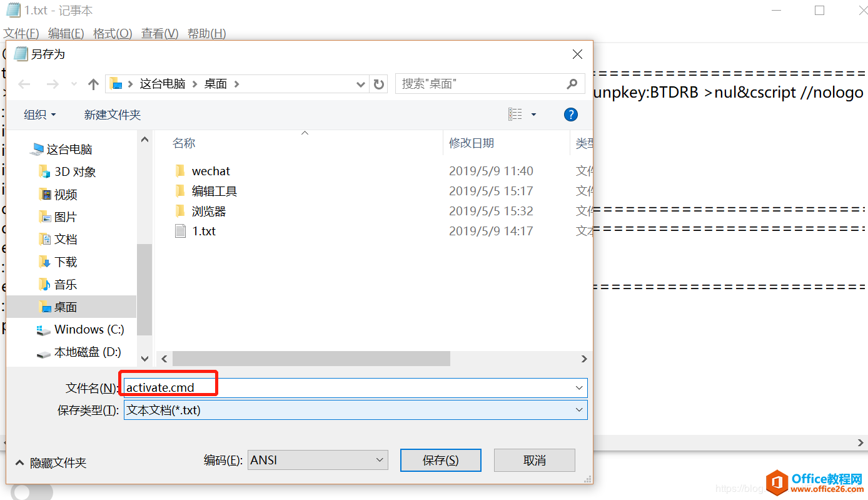The height and width of the screenshot is (500, 868).
Task: Click the blue help question mark icon
Action: 570,115
